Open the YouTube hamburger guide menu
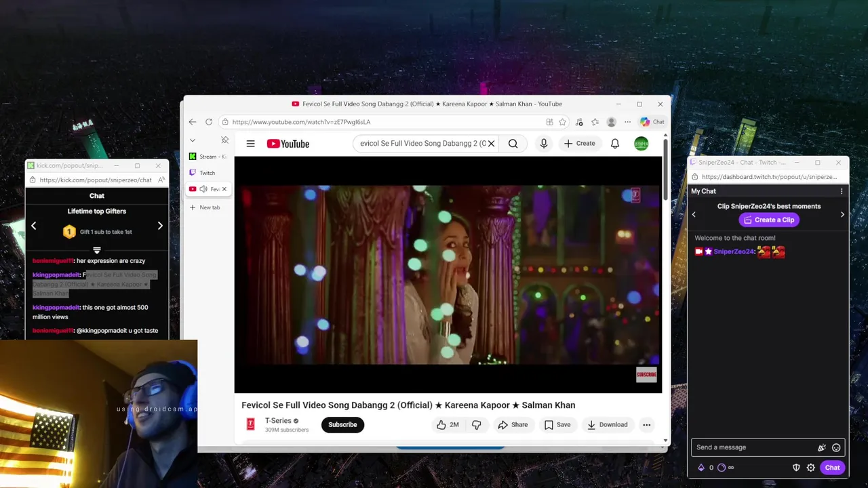The image size is (868, 488). 251,144
